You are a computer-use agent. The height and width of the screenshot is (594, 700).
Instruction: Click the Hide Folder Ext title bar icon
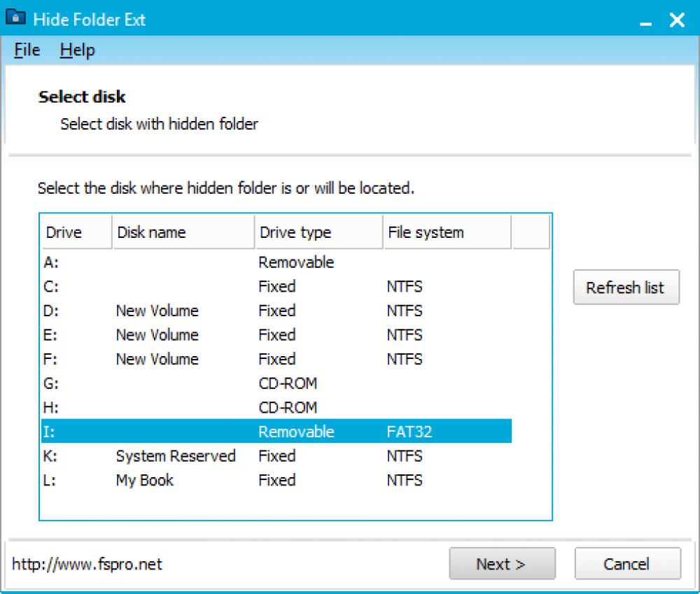coord(17,20)
